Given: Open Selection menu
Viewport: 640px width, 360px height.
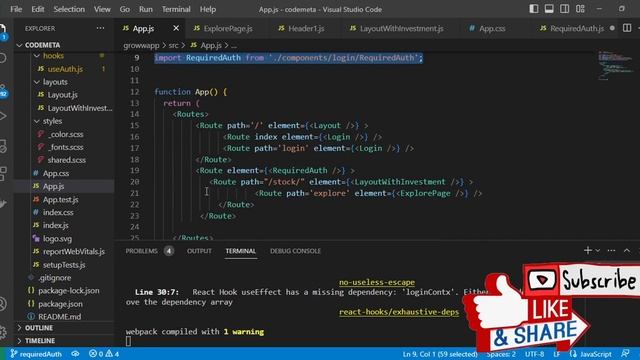Looking at the screenshot, I should [x=69, y=9].
